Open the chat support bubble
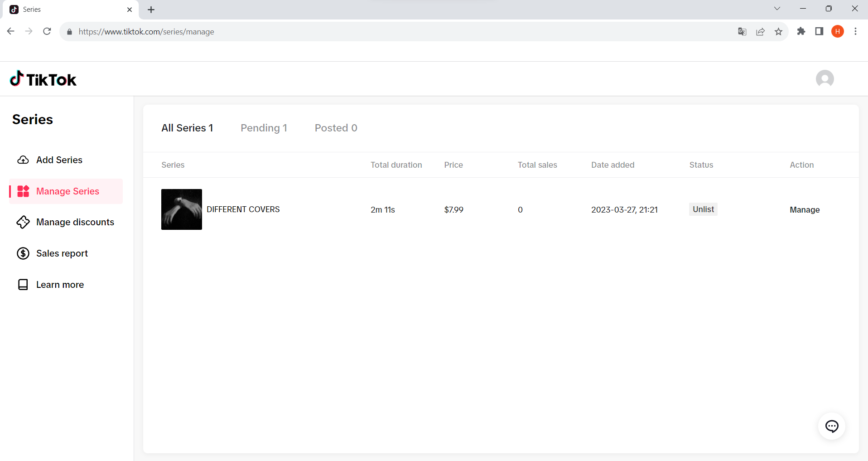The image size is (868, 461). [x=832, y=426]
